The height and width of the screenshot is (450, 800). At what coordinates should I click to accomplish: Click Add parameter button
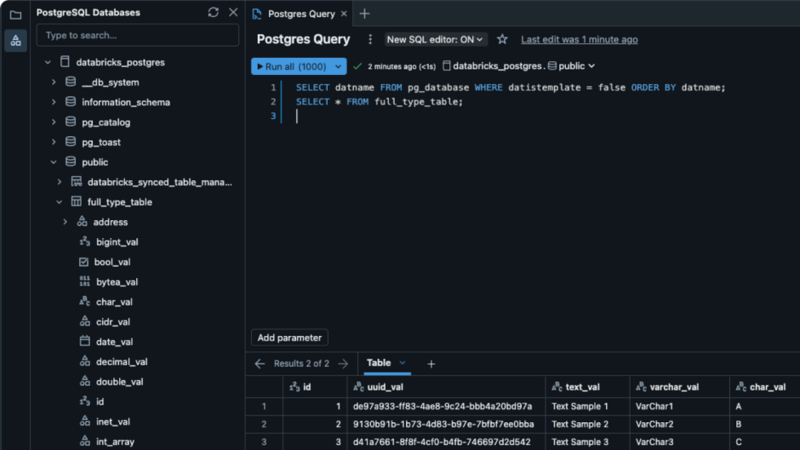pos(289,338)
